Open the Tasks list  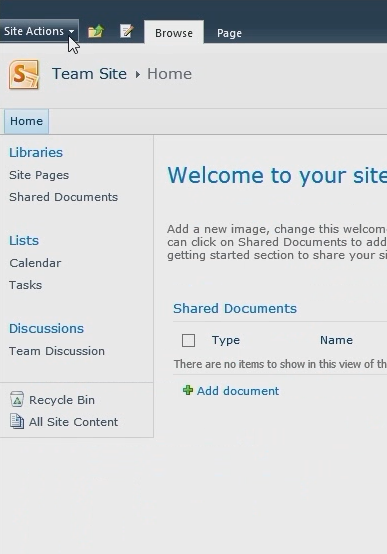pyautogui.click(x=25, y=285)
